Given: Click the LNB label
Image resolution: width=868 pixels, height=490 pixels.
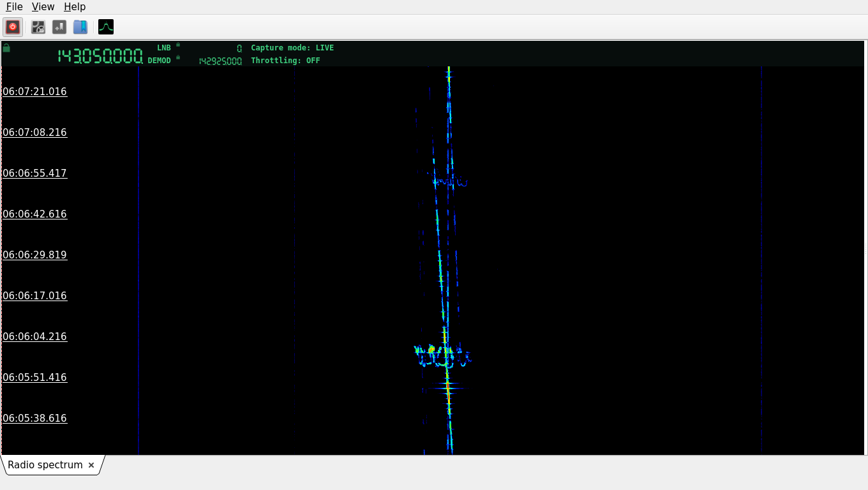Looking at the screenshot, I should coord(164,48).
